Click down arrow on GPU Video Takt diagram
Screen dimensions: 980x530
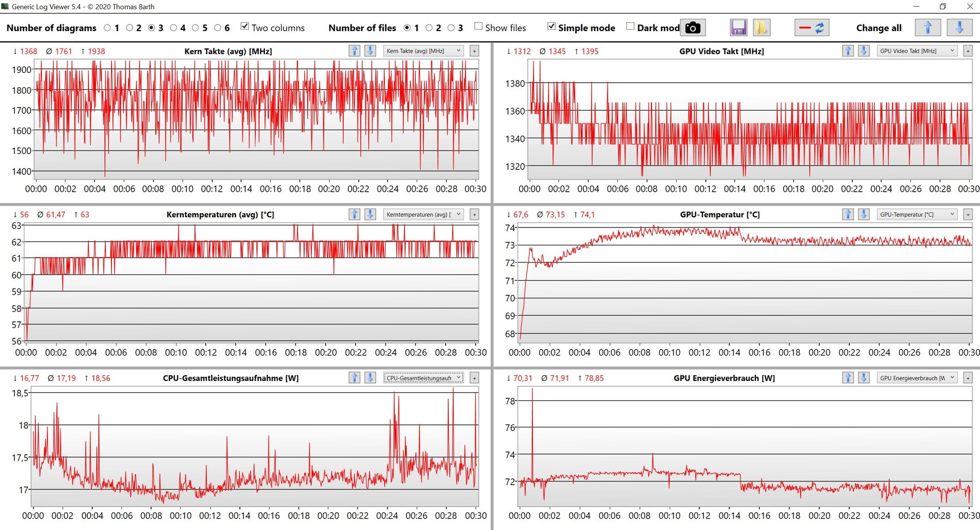[864, 51]
